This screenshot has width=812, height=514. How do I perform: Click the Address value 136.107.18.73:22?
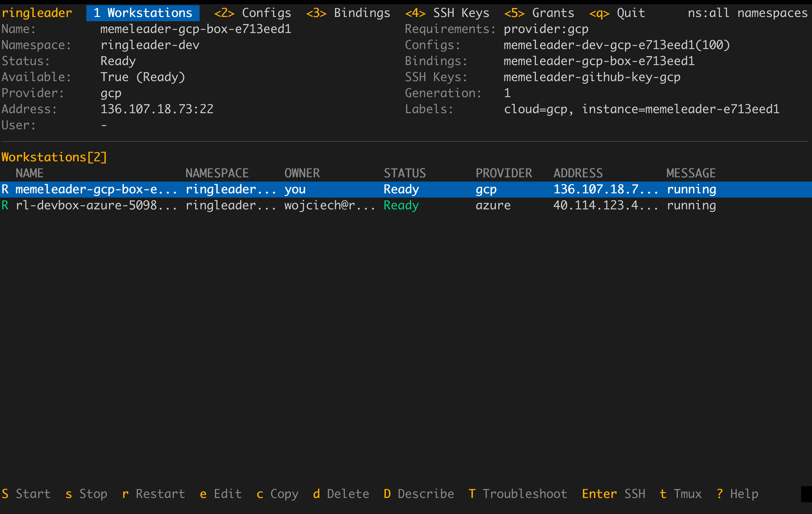[x=157, y=109]
